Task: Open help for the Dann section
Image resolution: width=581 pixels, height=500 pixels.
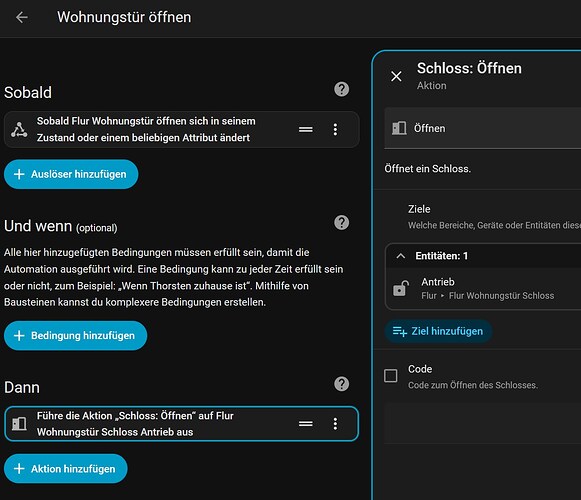Action: coord(341,384)
